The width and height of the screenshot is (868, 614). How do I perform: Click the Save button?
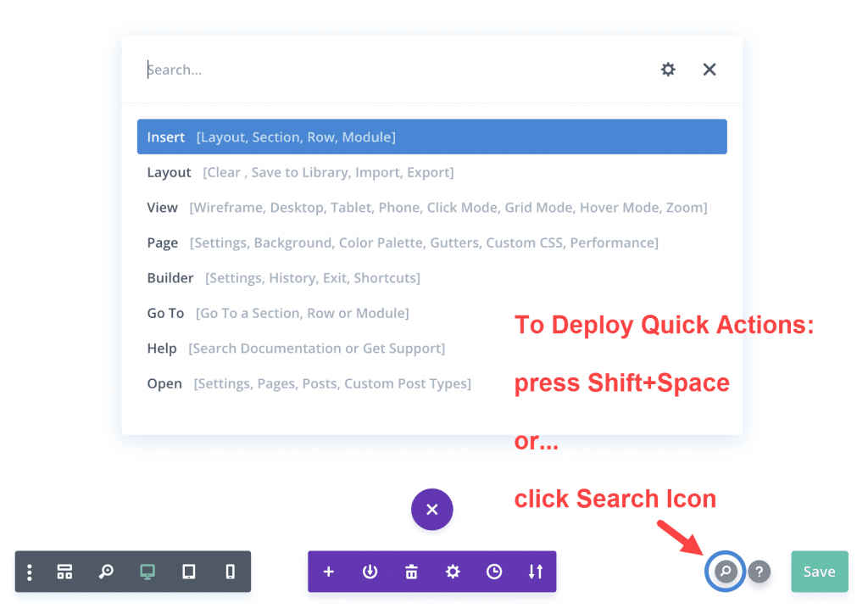[819, 572]
